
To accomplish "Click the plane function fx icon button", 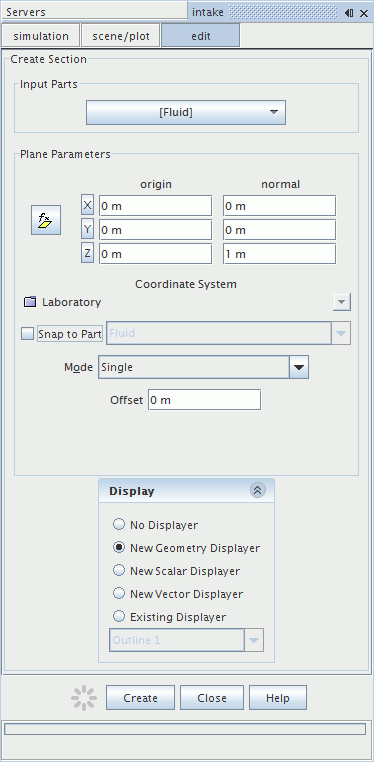I will [46, 220].
